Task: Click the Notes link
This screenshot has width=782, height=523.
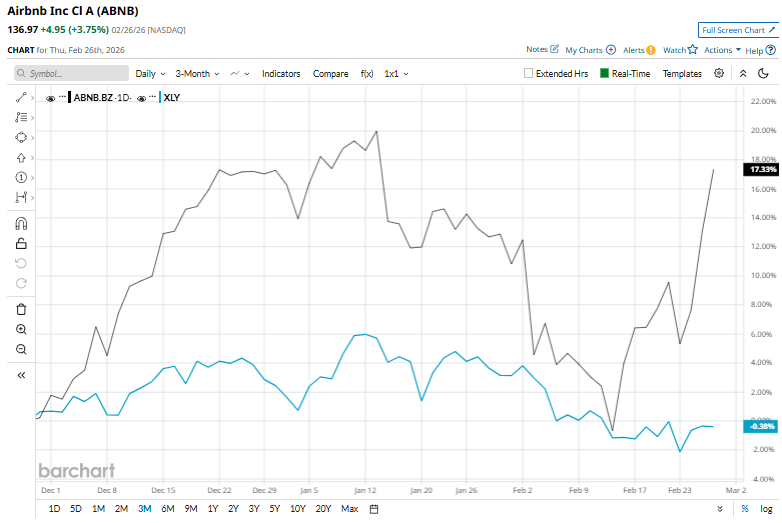Action: 537,49
